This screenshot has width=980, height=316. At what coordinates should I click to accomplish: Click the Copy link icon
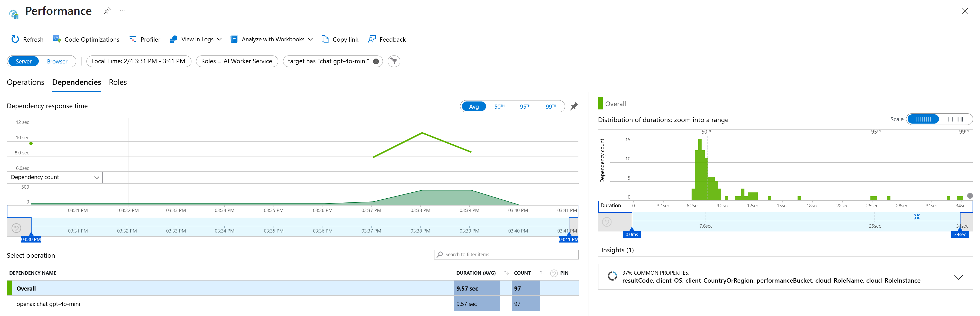(325, 39)
